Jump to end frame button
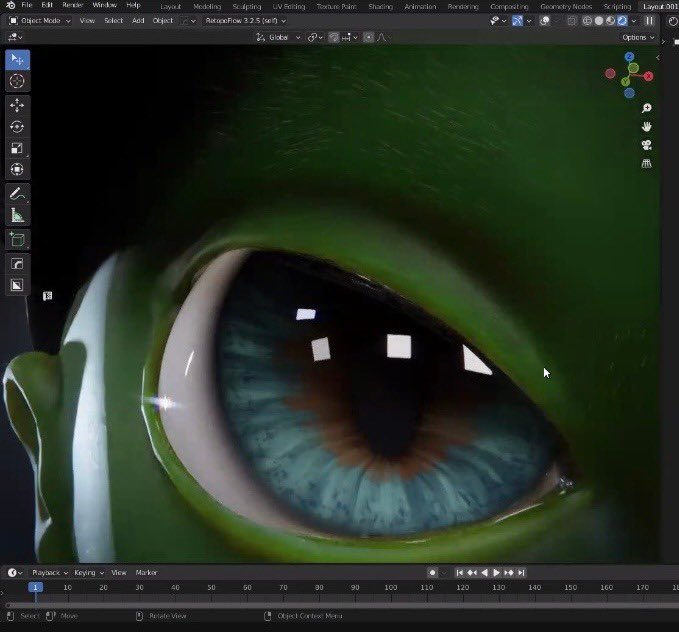The image size is (679, 632). (521, 573)
